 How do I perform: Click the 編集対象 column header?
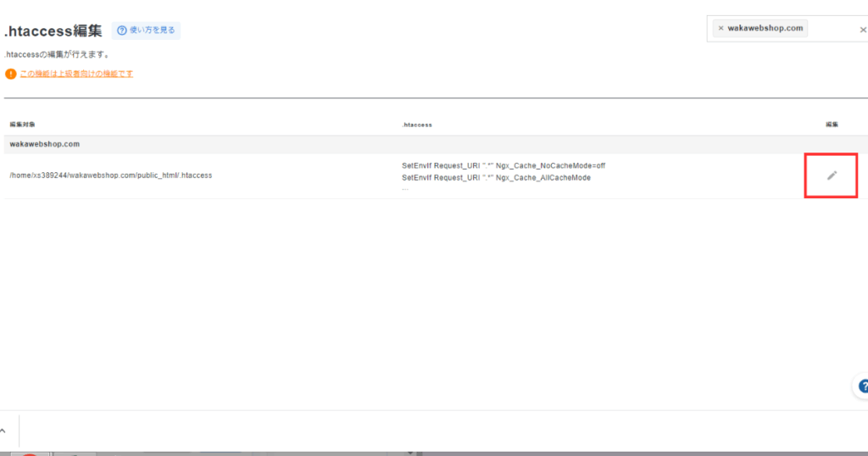click(22, 125)
